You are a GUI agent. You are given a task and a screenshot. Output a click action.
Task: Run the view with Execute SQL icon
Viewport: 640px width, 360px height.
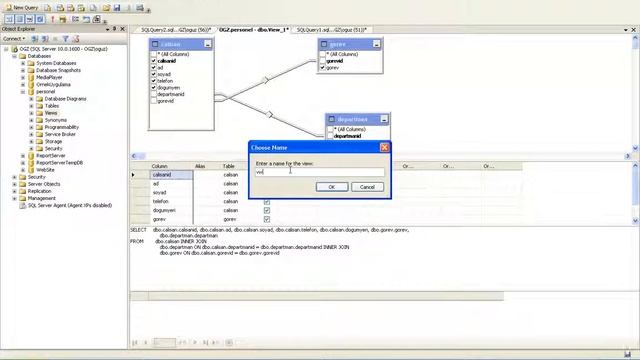[52, 19]
